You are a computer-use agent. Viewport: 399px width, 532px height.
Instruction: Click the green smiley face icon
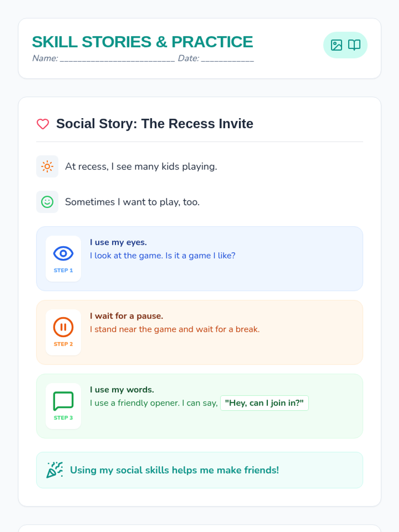click(x=47, y=202)
